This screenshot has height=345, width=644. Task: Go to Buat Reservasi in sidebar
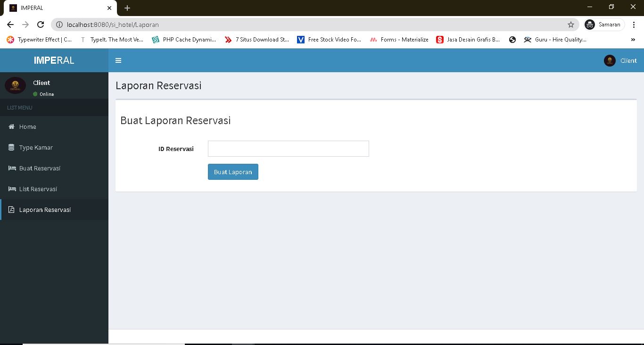pos(54,168)
